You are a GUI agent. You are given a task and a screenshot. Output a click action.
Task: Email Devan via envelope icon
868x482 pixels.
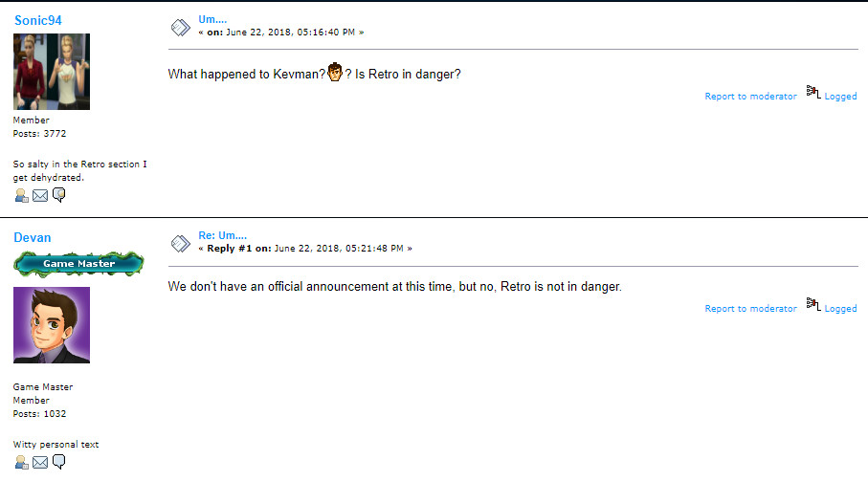(x=40, y=462)
